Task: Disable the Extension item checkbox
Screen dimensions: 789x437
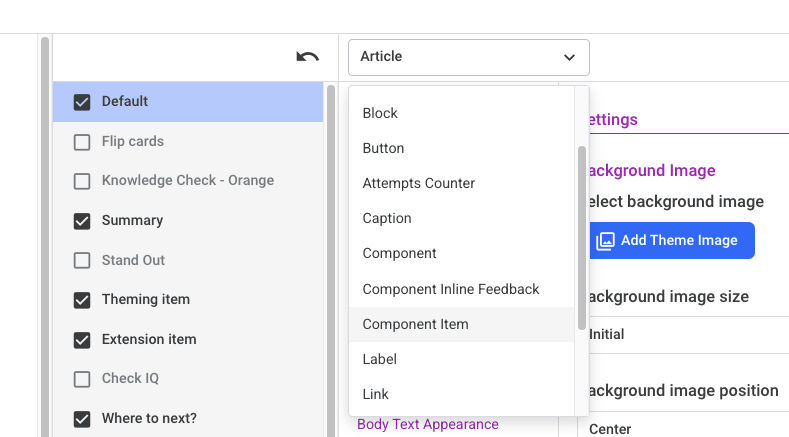Action: point(82,340)
